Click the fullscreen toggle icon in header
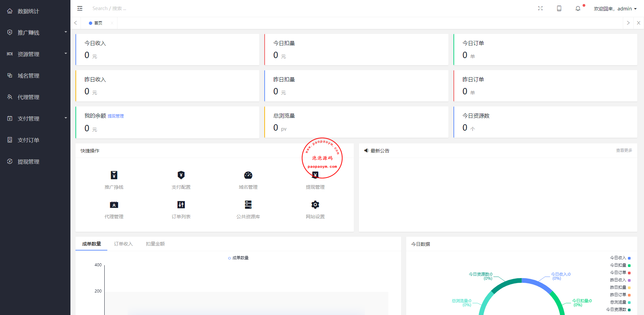Viewport: 644px width, 315px height. [x=540, y=8]
